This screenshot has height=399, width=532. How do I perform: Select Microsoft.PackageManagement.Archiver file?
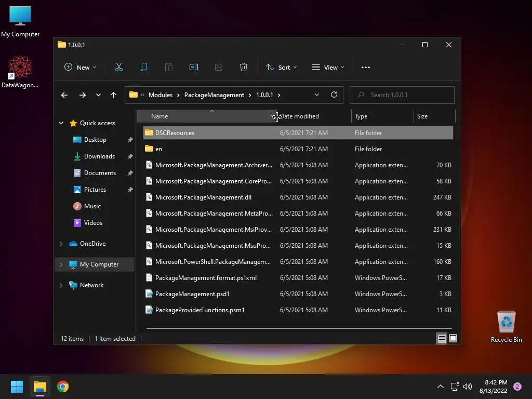298,165
